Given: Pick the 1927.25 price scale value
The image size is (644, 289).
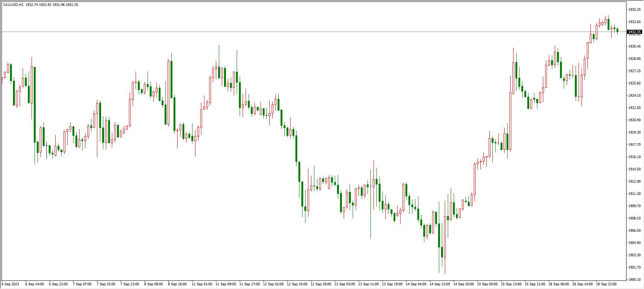Looking at the screenshot, I should [634, 71].
